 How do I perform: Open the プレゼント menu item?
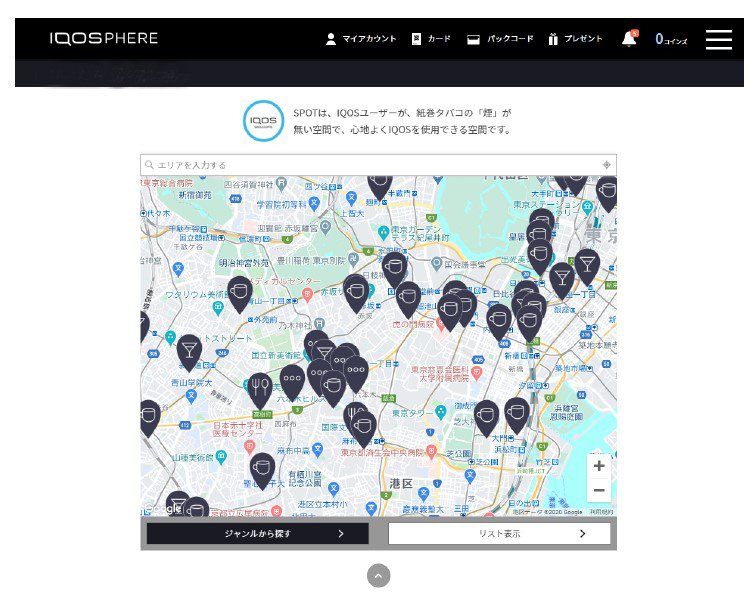pos(575,38)
